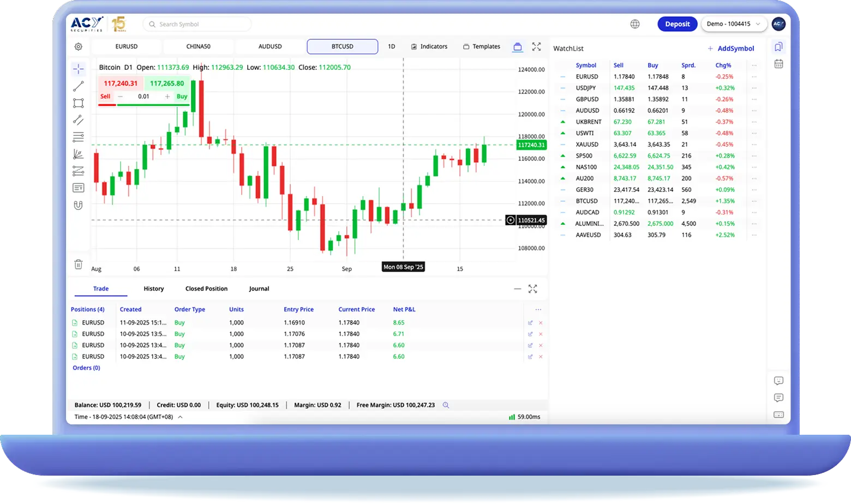Switch to the History tab
851x504 pixels.
153,289
